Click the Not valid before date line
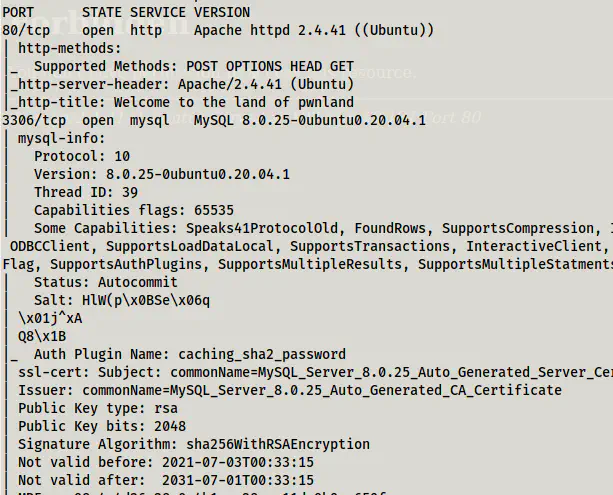Viewport: 613px width, 495px height. 166,462
